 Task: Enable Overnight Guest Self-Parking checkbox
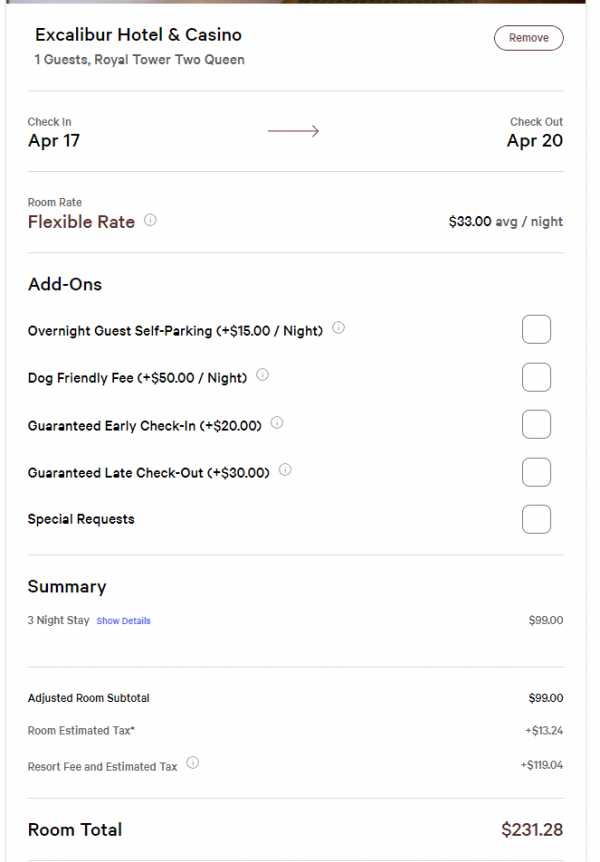536,329
